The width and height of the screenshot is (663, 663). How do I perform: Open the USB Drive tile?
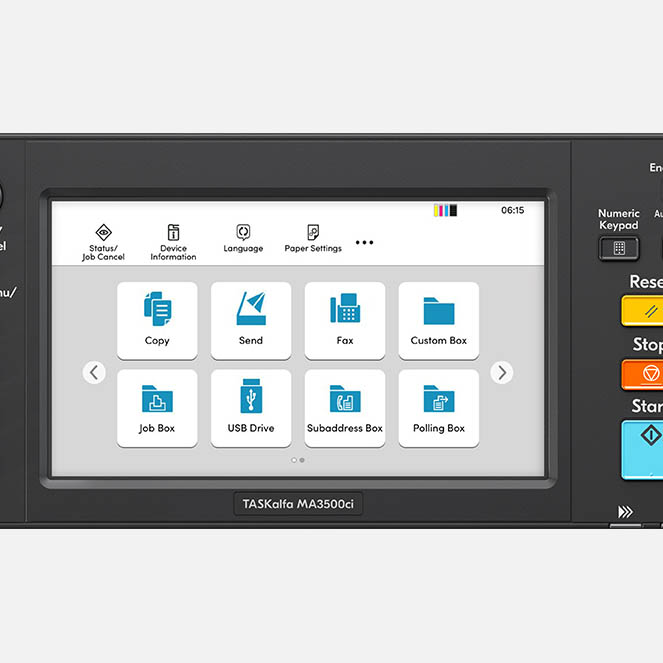[x=251, y=408]
